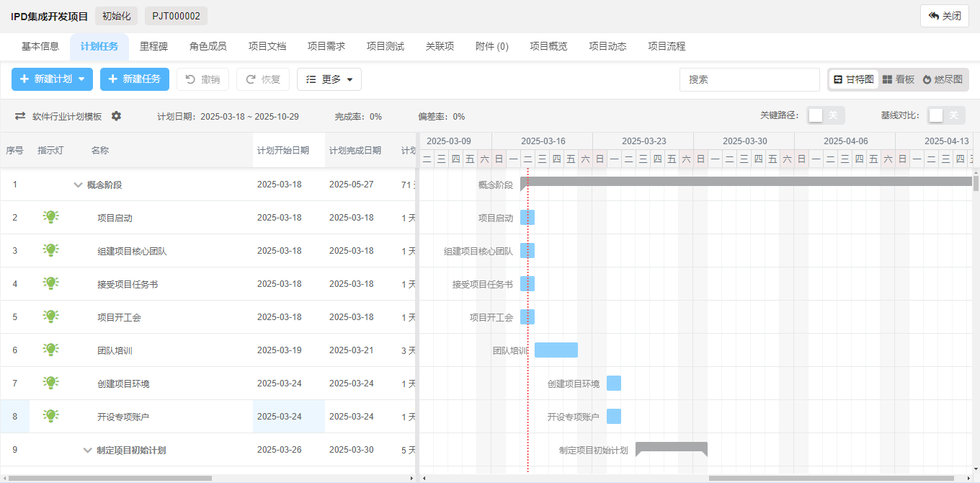Switch to 看板 board view
Image resolution: width=980 pixels, height=483 pixels.
[899, 79]
